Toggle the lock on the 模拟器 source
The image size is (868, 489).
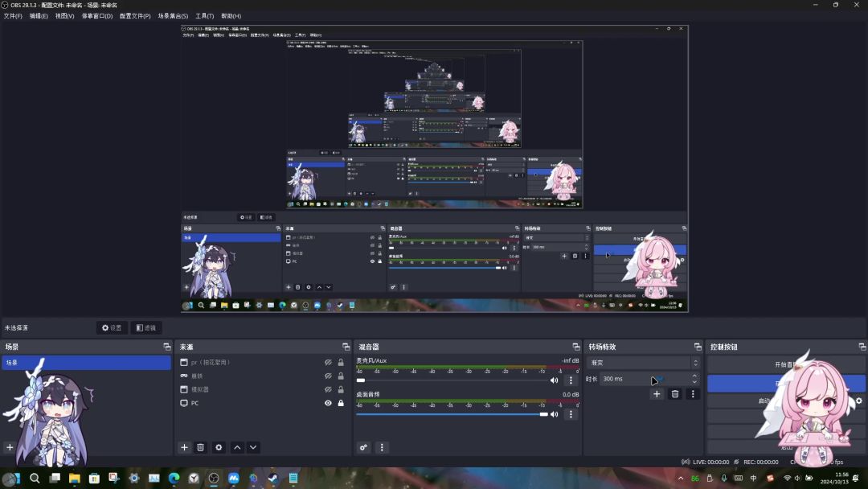[341, 389]
